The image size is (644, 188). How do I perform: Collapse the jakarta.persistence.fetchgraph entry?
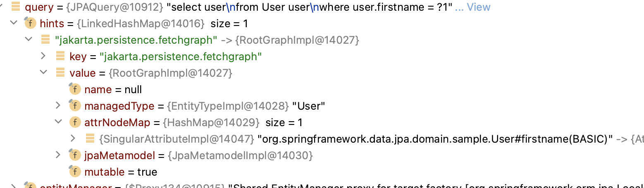(28, 40)
